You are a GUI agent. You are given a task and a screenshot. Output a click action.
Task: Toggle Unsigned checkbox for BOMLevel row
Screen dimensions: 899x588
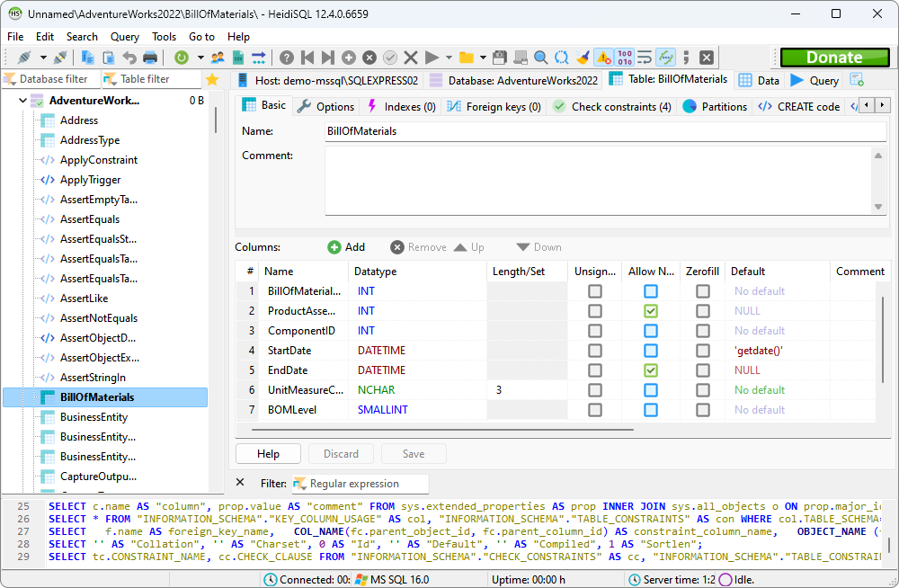[x=595, y=410]
